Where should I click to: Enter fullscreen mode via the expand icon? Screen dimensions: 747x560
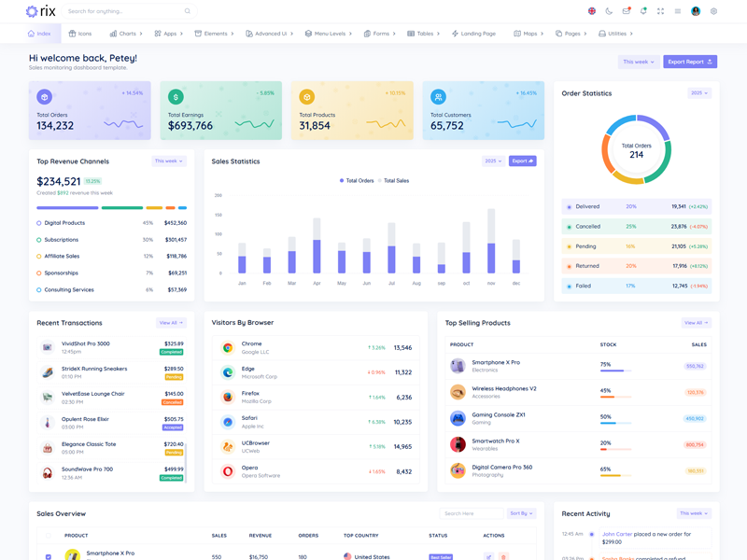pos(660,11)
